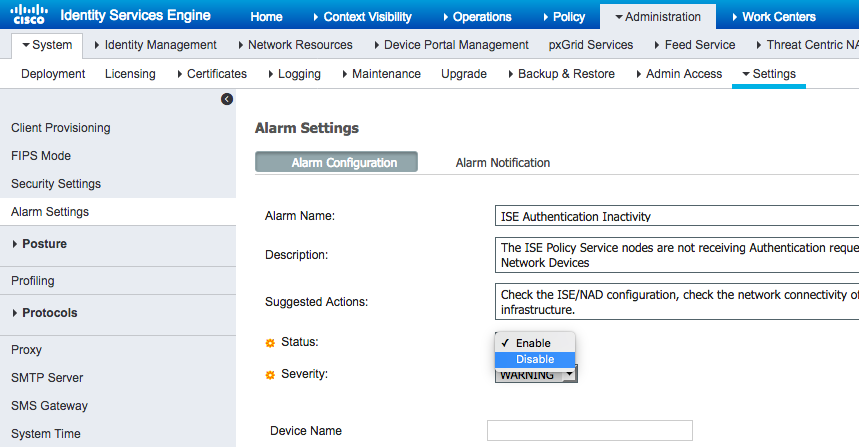The height and width of the screenshot is (447, 859).
Task: Open SMS Gateway settings
Action: pyautogui.click(x=49, y=405)
